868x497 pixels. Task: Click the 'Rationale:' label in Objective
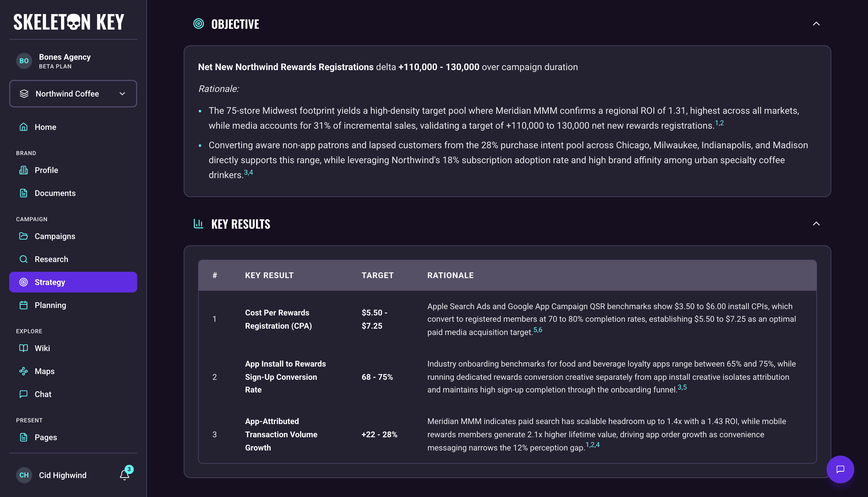(219, 89)
